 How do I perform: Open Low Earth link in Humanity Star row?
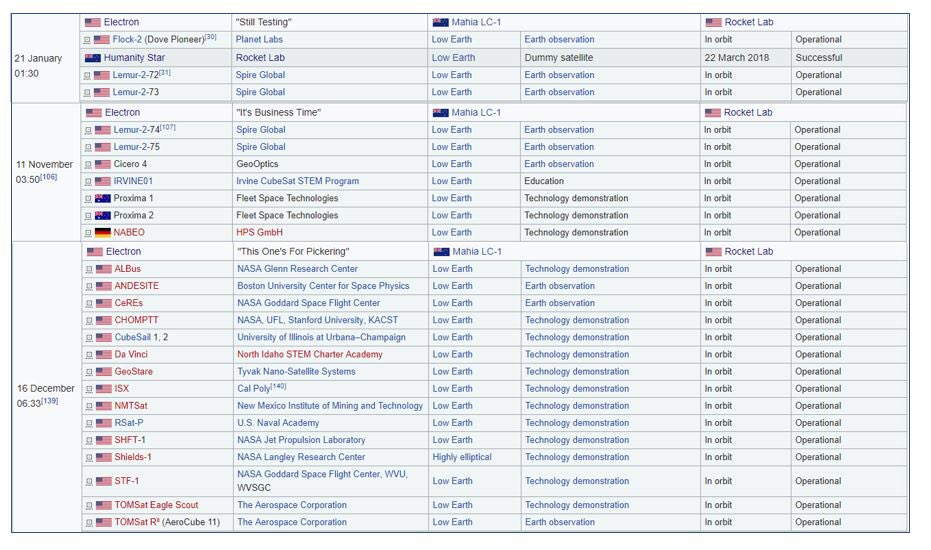[453, 58]
